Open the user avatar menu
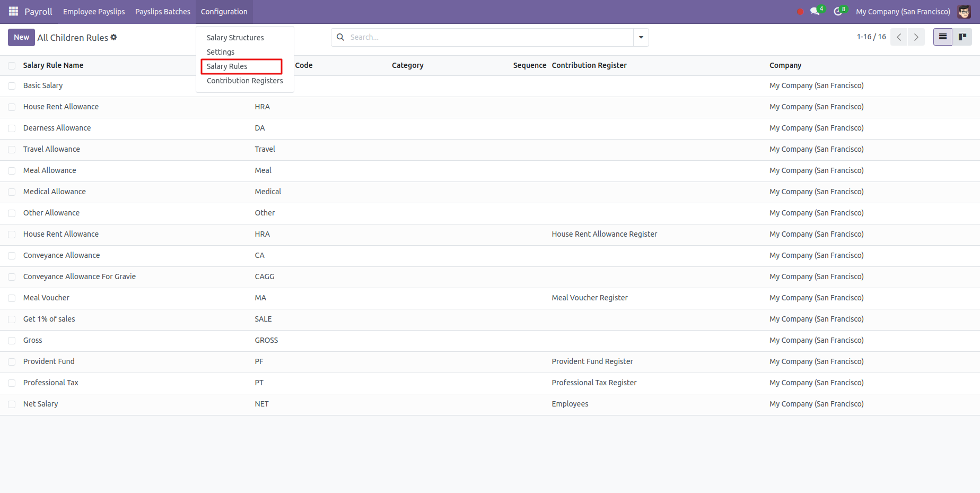980x493 pixels. (x=964, y=12)
